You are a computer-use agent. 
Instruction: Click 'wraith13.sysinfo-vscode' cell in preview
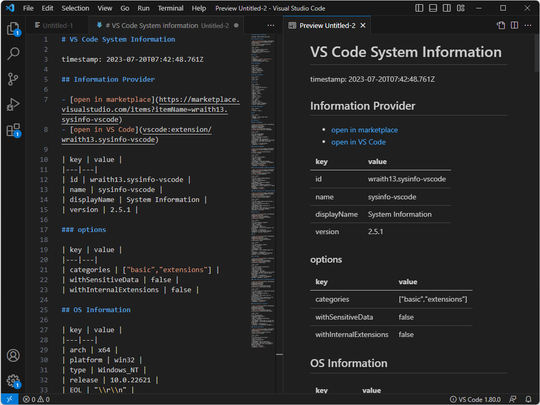pos(407,179)
